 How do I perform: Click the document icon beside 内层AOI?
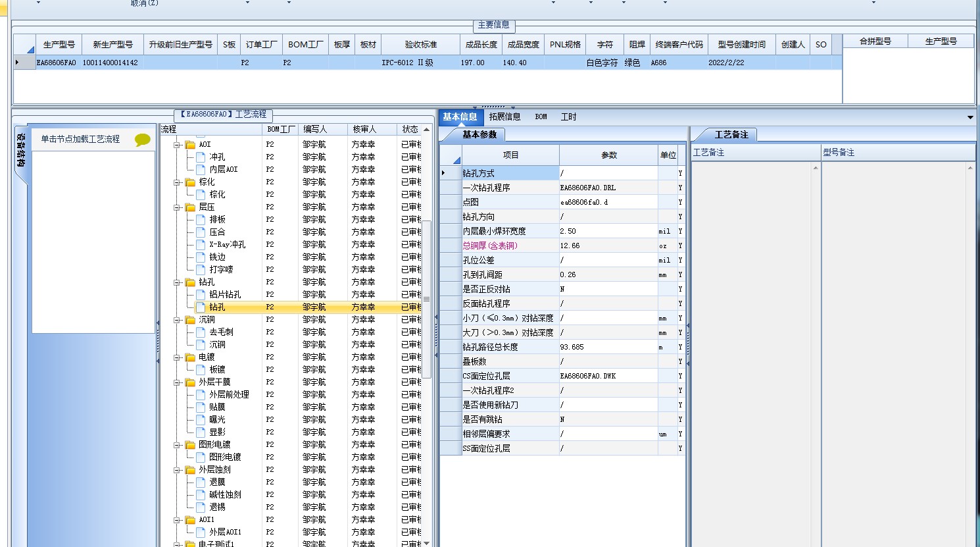[201, 169]
